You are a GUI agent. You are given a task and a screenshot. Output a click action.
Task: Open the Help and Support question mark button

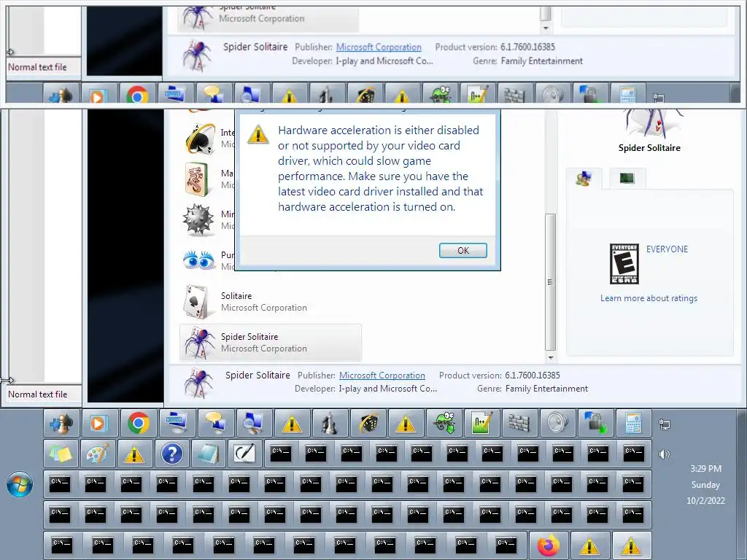coord(172,454)
